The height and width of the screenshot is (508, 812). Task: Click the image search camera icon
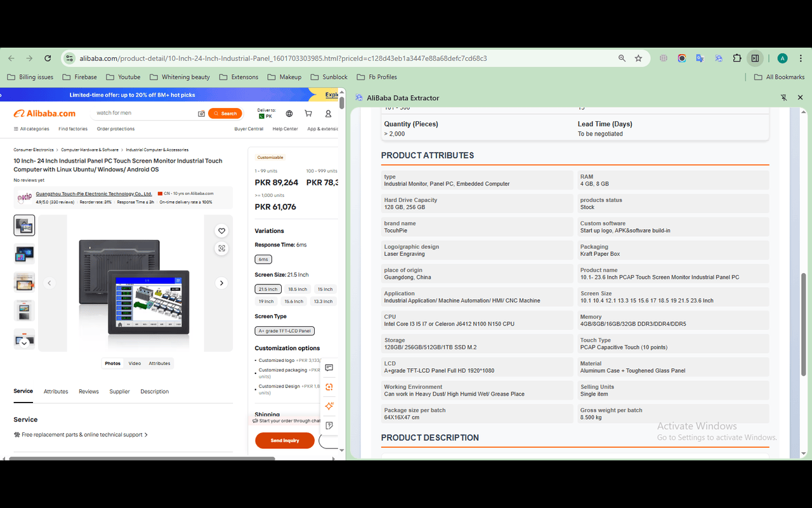201,114
